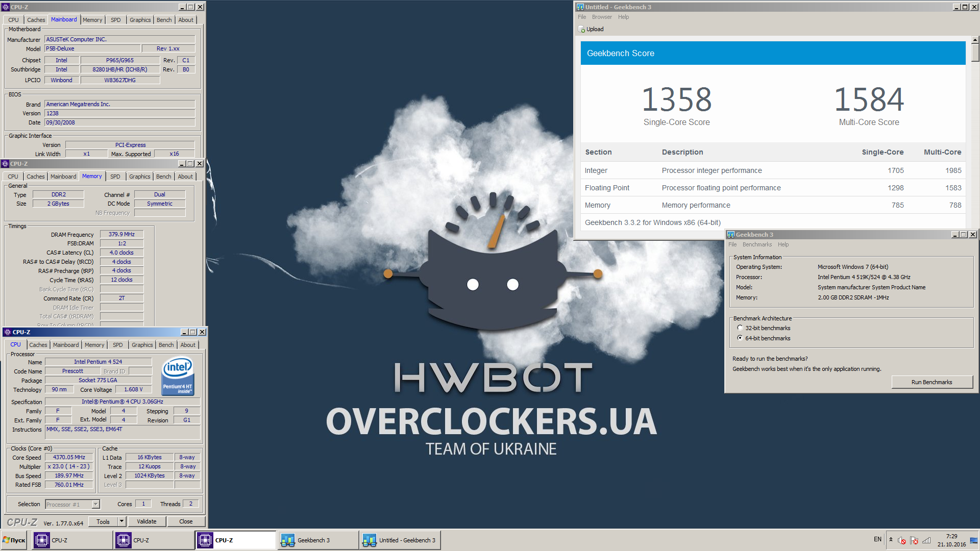
Task: Open Geekbench 3 taskbar button
Action: [317, 540]
